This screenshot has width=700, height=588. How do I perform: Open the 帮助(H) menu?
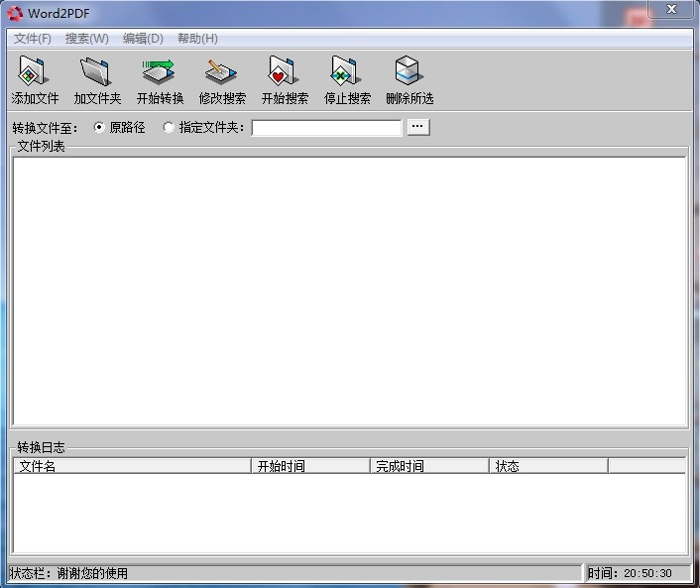pos(197,39)
